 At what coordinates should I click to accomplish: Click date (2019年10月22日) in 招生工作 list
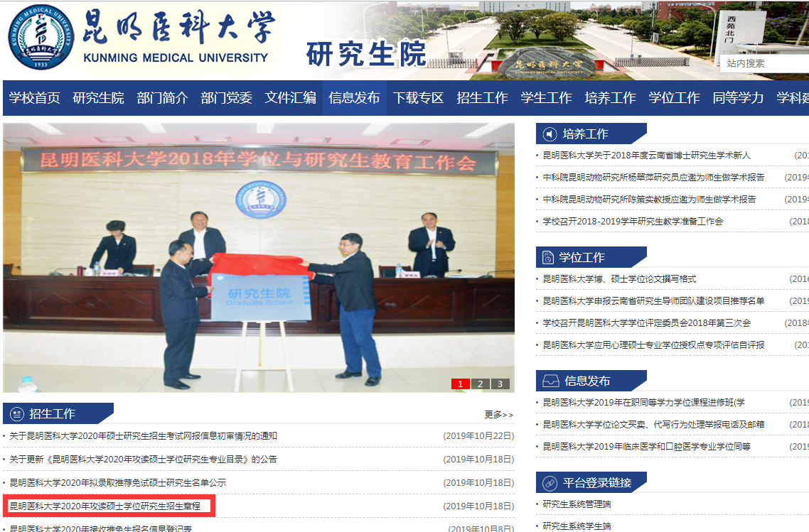click(x=479, y=436)
